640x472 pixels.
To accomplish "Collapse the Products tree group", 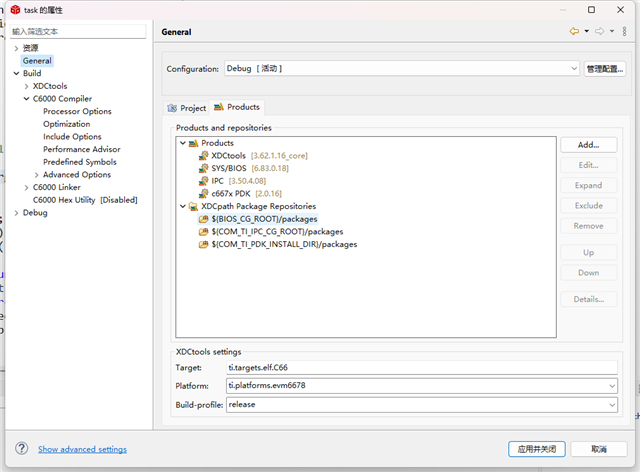I will [x=182, y=143].
